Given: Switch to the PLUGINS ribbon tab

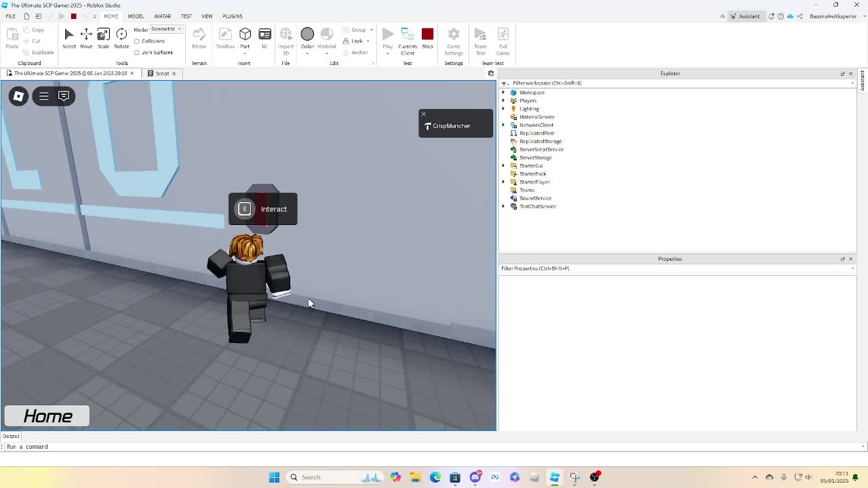Looking at the screenshot, I should click(232, 16).
